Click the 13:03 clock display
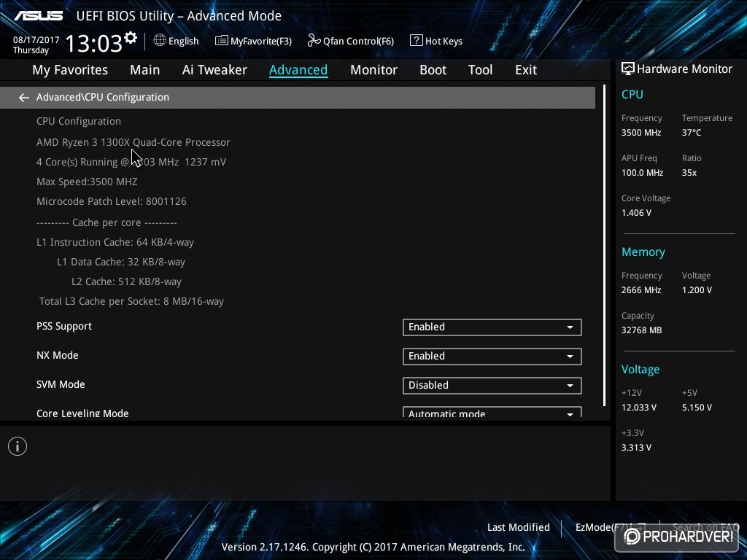Image resolution: width=747 pixels, height=560 pixels. pos(94,43)
